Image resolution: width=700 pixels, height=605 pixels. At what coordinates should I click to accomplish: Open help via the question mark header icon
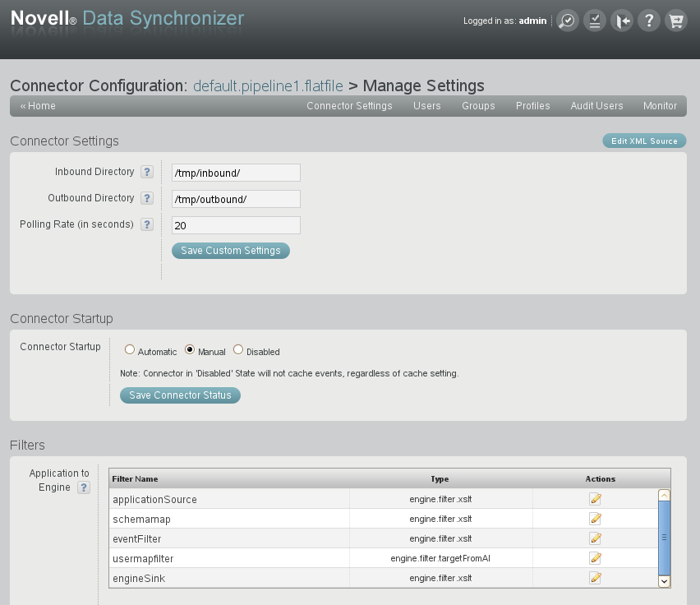(649, 21)
